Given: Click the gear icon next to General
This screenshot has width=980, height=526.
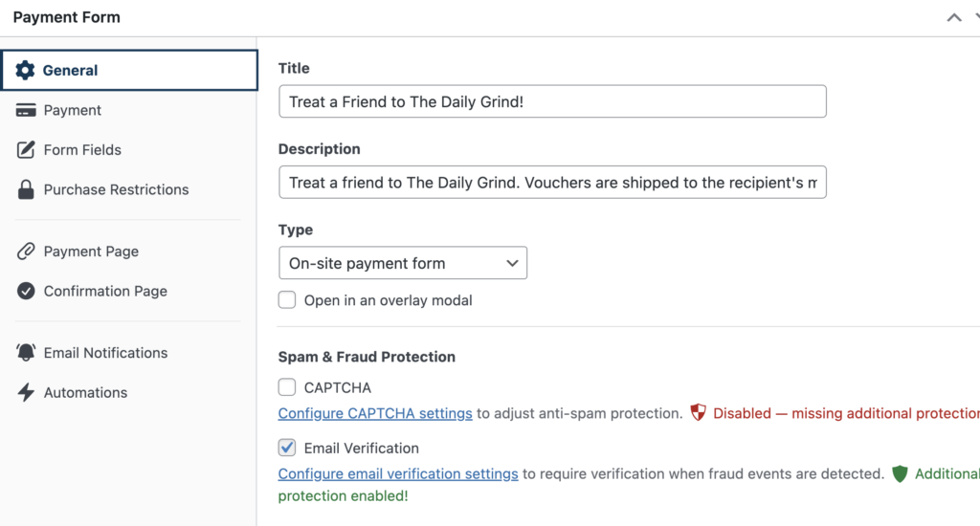Looking at the screenshot, I should [25, 70].
